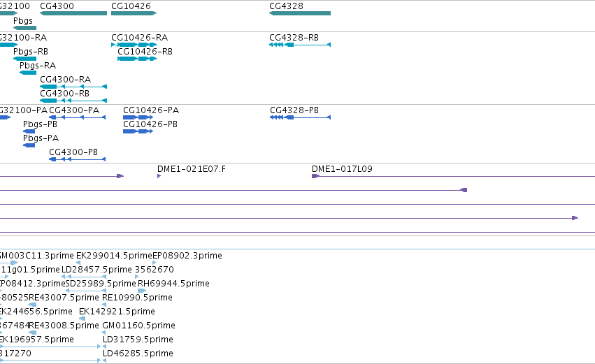Select the CG4300-PB protein
The width and height of the screenshot is (595, 364).
[77, 159]
